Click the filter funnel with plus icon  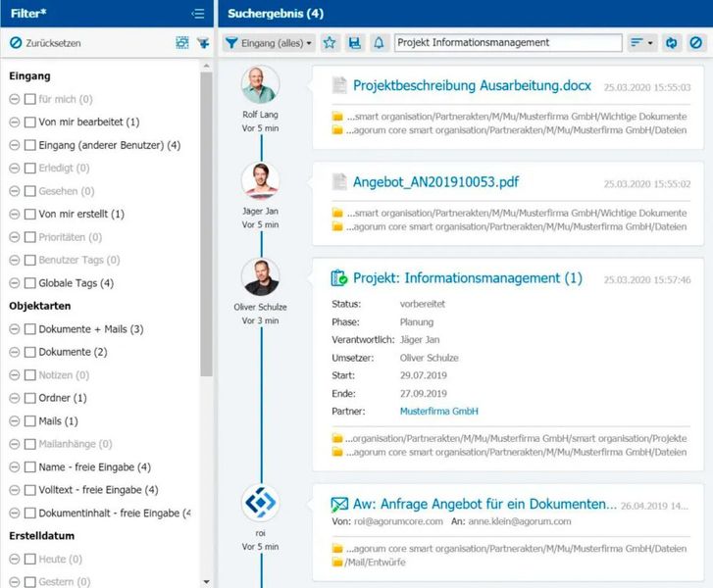coord(203,43)
